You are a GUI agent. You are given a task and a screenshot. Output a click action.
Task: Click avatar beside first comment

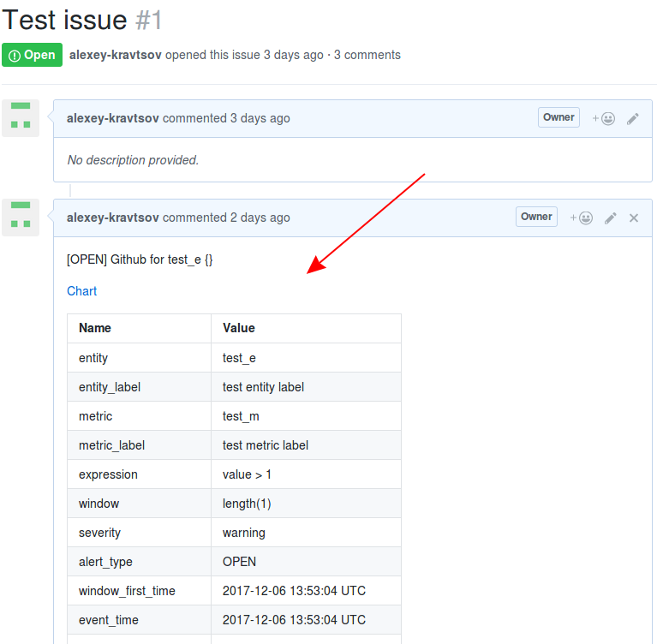tap(21, 118)
